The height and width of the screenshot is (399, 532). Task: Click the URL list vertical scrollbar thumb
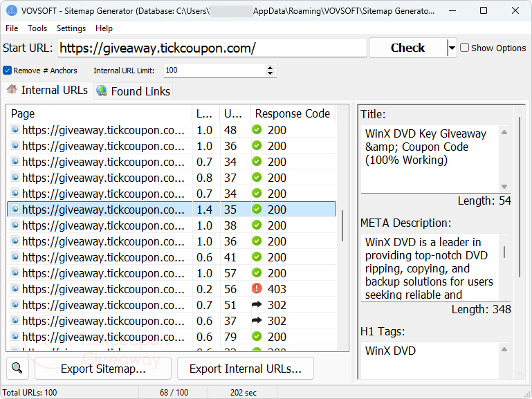coord(342,225)
